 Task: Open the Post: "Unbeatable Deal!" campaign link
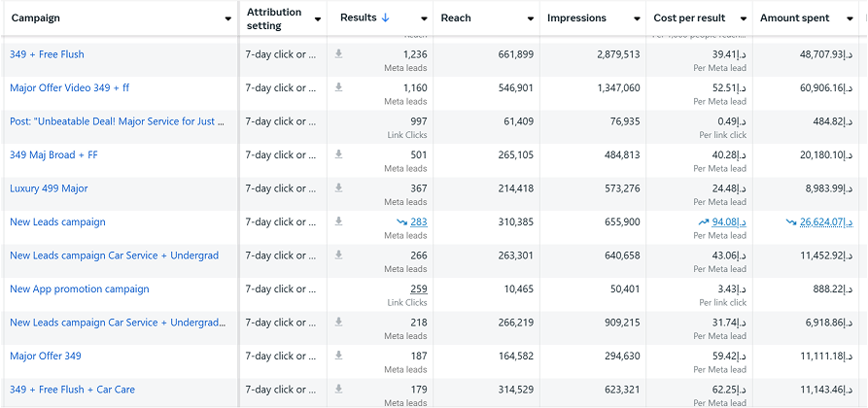pos(117,121)
